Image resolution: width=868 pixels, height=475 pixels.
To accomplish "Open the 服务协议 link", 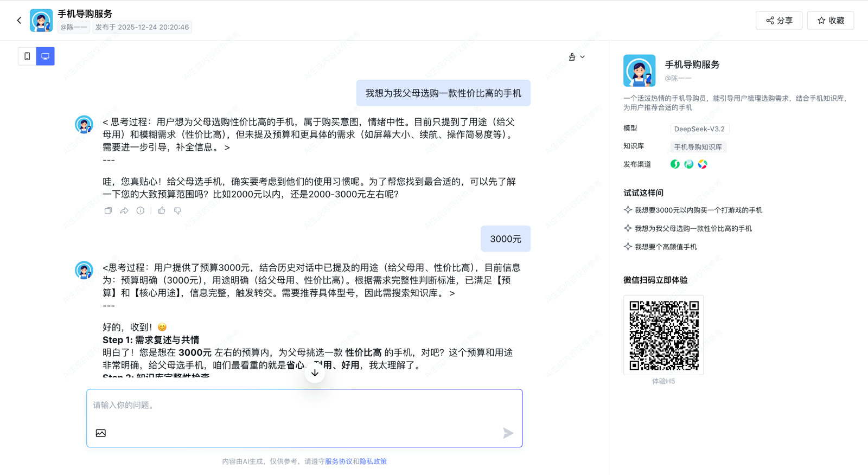I will point(339,461).
